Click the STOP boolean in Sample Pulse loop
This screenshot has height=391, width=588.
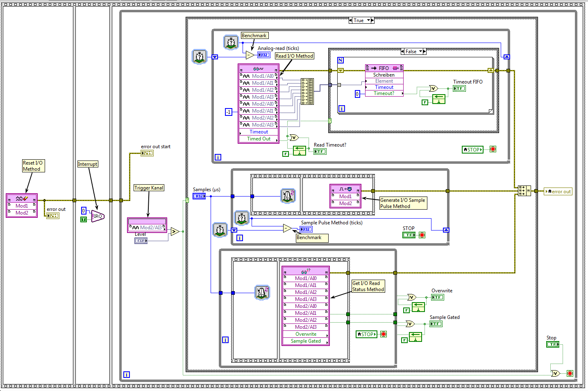pyautogui.click(x=409, y=235)
